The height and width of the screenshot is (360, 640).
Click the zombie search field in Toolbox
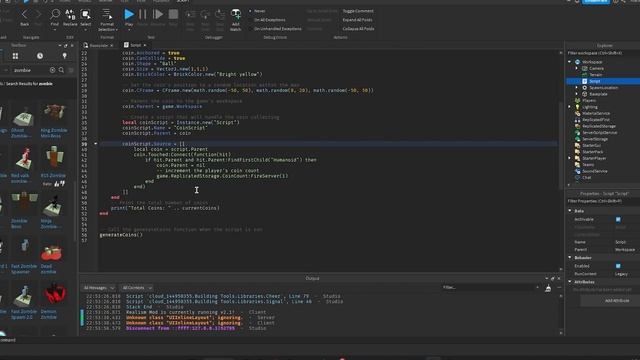coord(30,70)
